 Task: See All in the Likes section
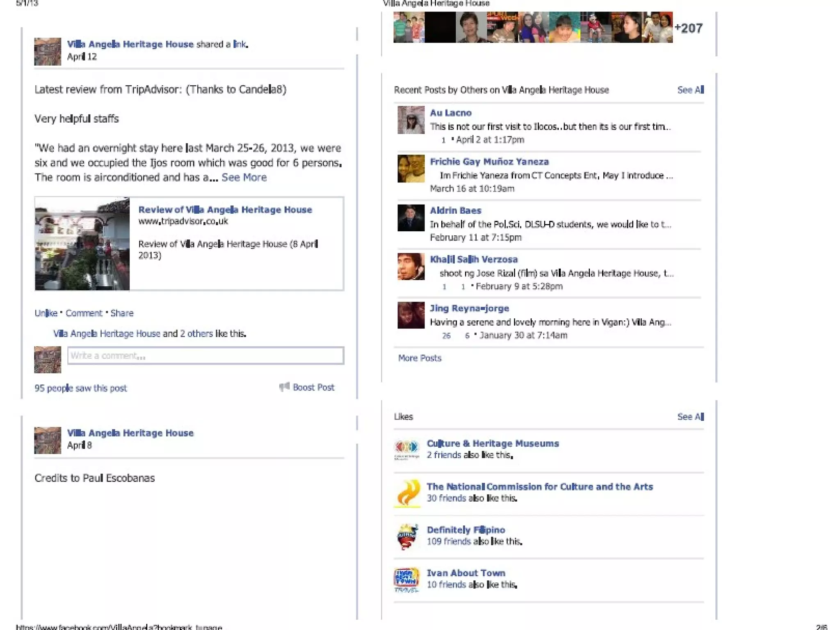pos(690,417)
